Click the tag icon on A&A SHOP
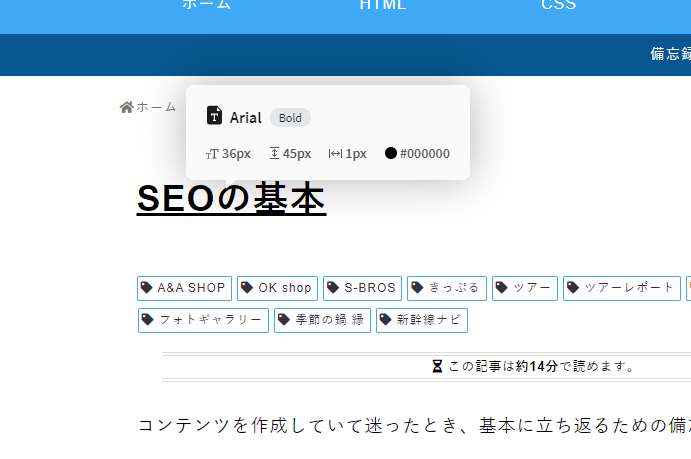 147,288
